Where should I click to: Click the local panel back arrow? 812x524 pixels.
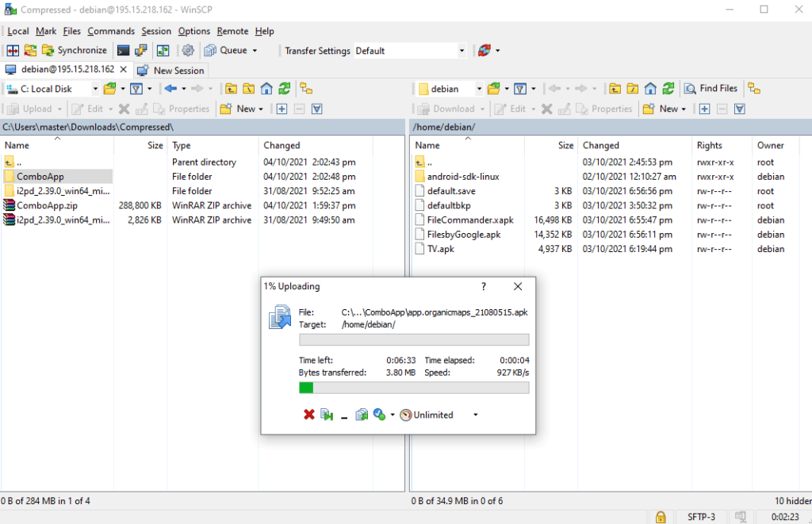[x=170, y=89]
